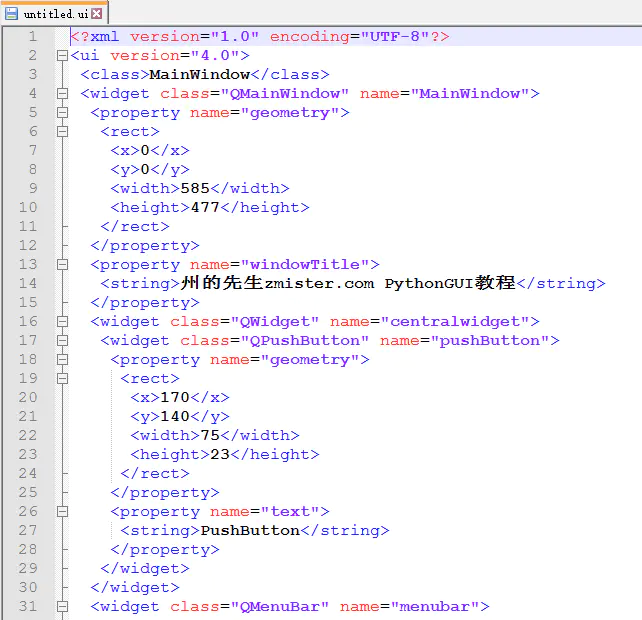The image size is (642, 620).
Task: Click the closing widget tag on line 29
Action: 145,568
